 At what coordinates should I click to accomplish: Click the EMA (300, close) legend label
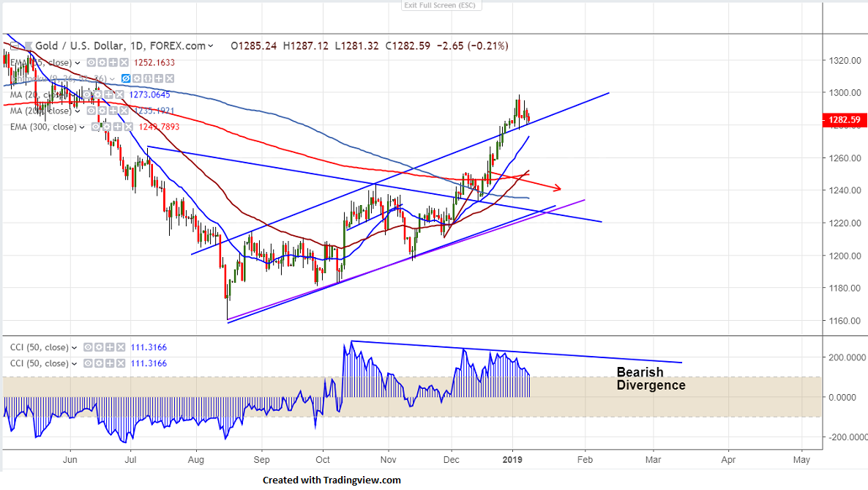(x=43, y=127)
